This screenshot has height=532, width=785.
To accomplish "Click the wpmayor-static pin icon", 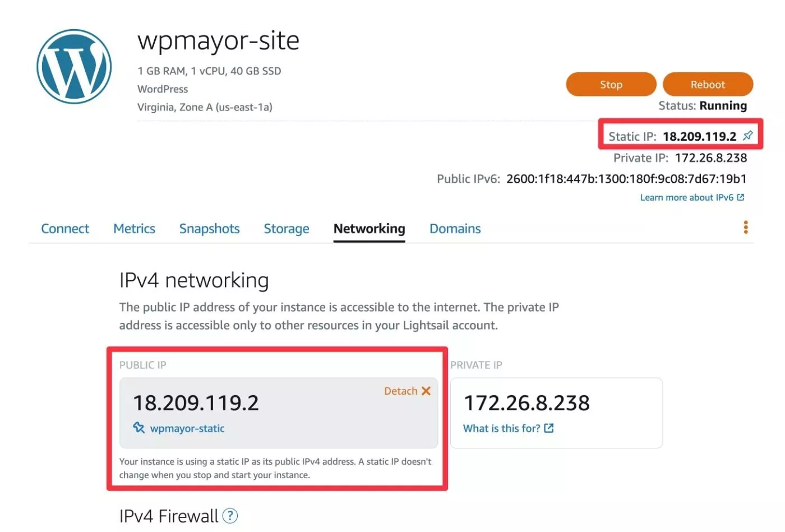I will point(138,428).
